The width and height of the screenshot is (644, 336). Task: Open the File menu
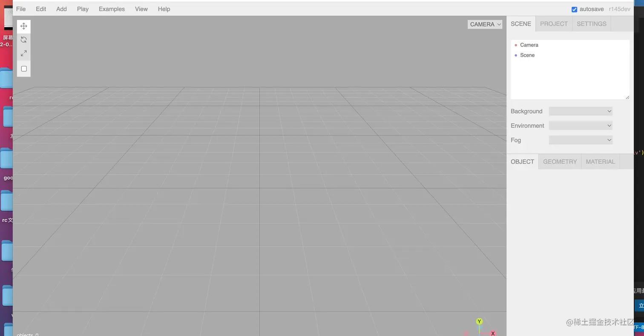tap(21, 9)
